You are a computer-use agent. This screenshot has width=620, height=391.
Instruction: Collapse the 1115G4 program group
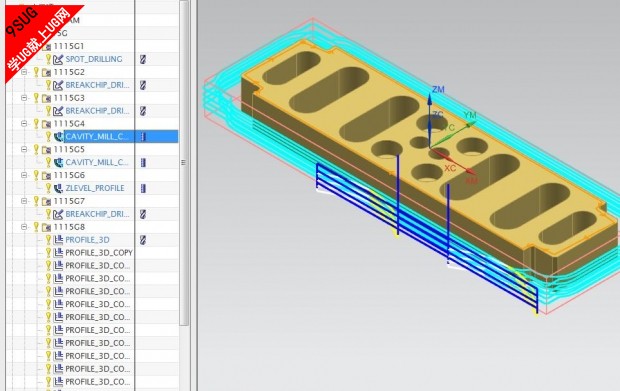[24, 124]
